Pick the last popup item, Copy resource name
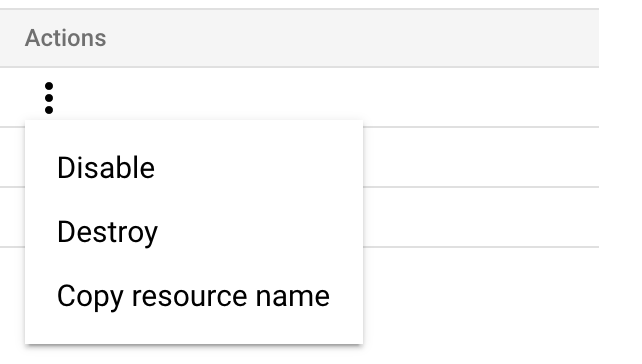The width and height of the screenshot is (642, 364). click(x=194, y=296)
